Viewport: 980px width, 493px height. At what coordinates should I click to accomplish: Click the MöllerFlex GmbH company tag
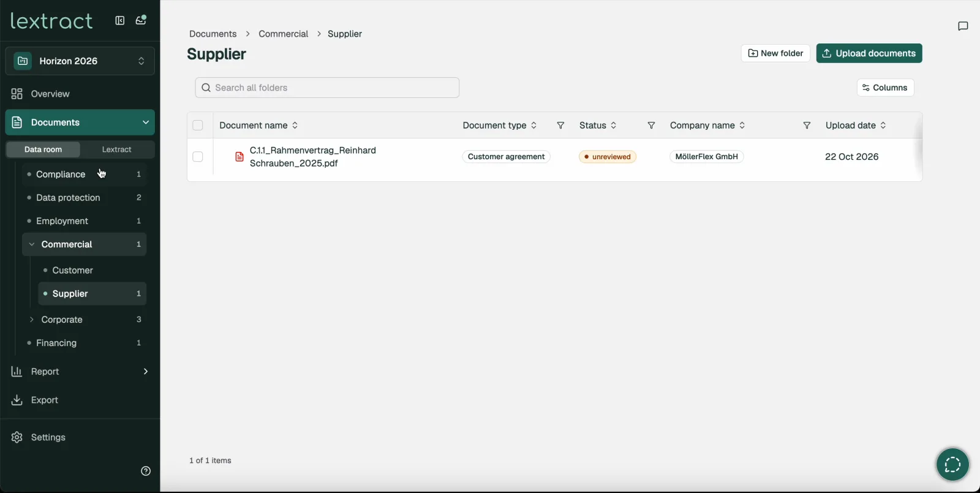(706, 157)
